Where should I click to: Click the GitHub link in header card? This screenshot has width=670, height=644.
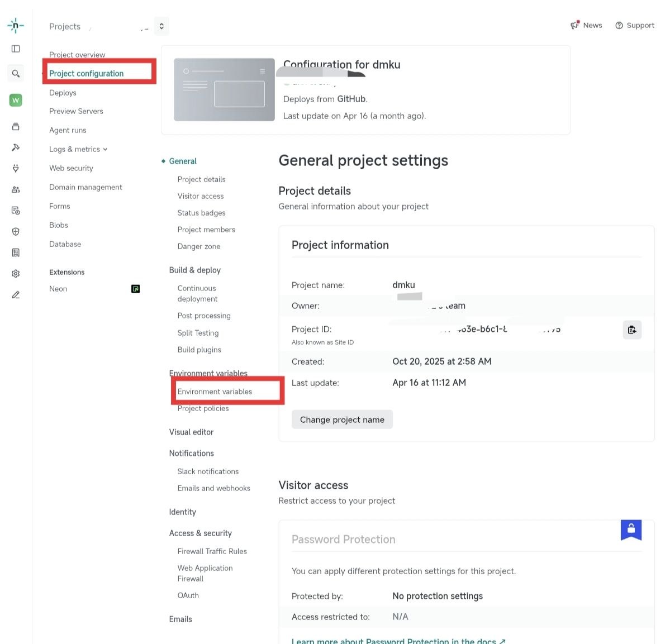point(351,99)
